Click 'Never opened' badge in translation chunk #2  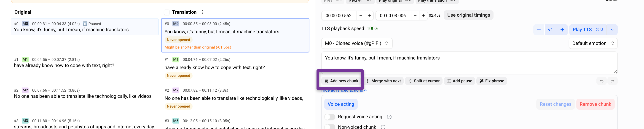point(179,106)
